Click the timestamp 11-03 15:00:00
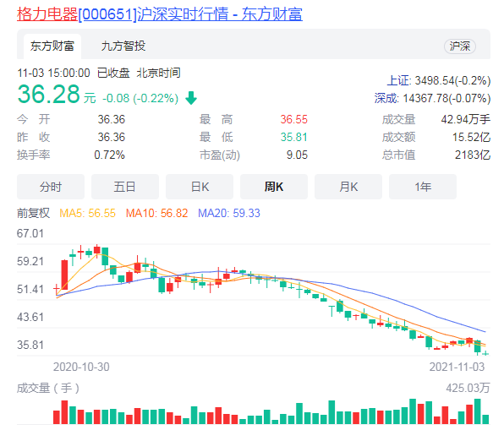Image resolution: width=504 pixels, height=430 pixels. [53, 73]
